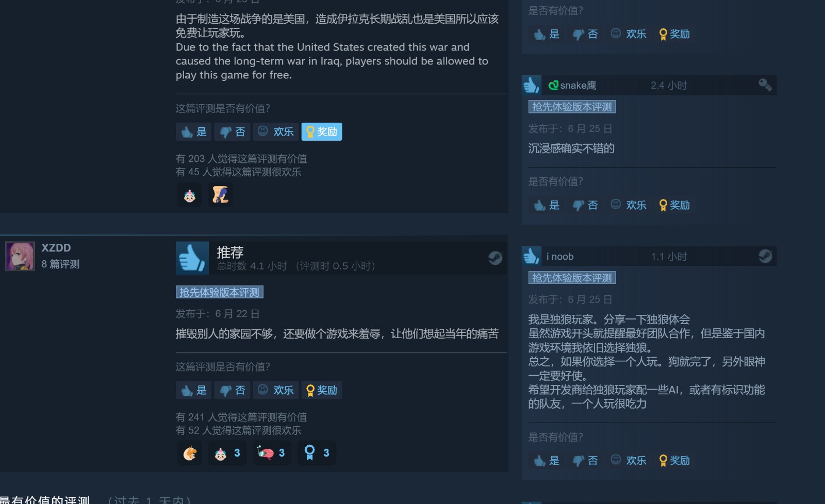Click the orange squirrel award icon
This screenshot has width=825, height=504.
tap(190, 452)
